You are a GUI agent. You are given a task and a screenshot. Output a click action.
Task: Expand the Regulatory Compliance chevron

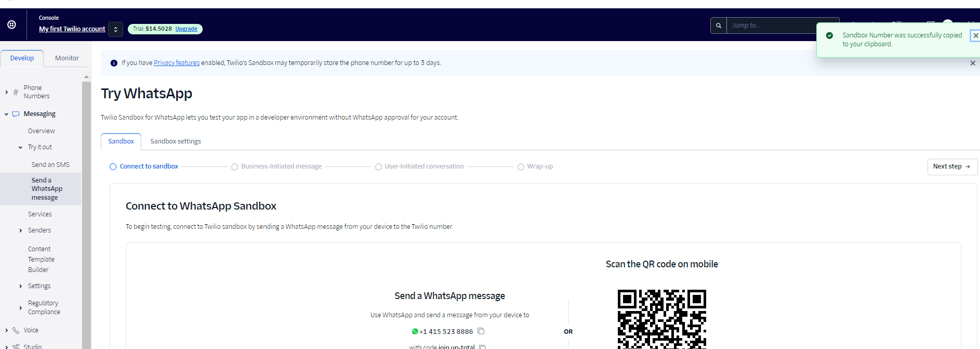pyautogui.click(x=20, y=308)
